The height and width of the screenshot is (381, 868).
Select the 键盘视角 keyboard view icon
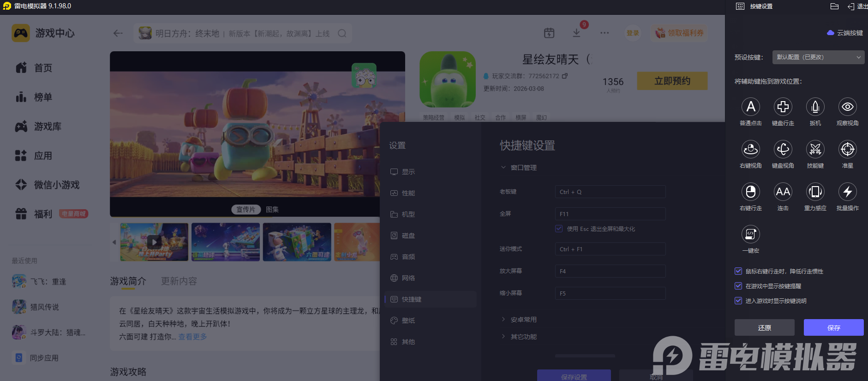(x=783, y=149)
